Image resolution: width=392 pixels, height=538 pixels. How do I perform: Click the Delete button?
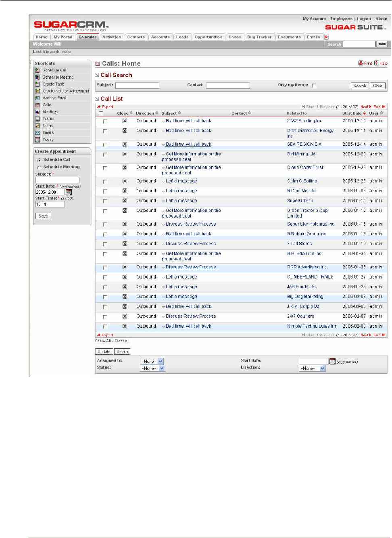point(122,352)
